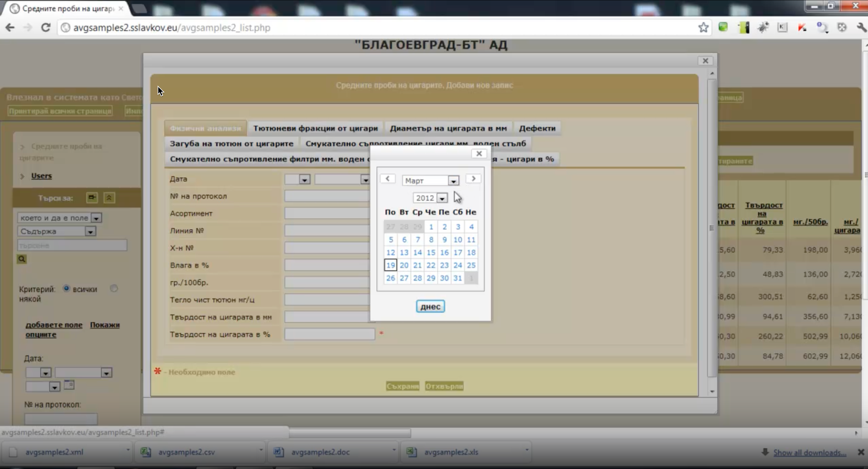Click the търсене search text field
This screenshot has width=868, height=469.
point(72,245)
